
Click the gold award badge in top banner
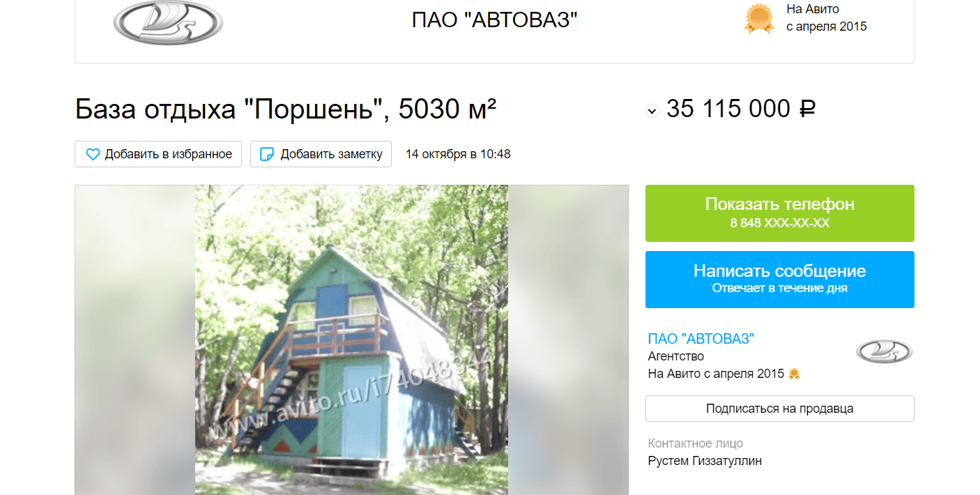click(759, 19)
